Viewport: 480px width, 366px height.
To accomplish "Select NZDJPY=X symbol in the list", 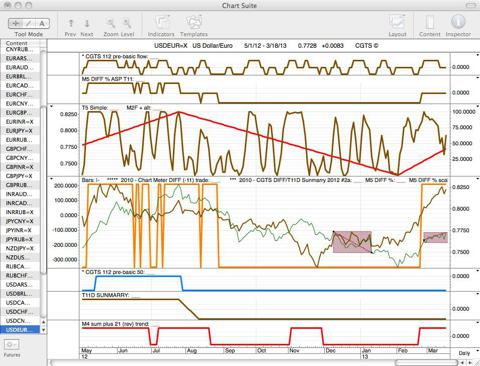I will tap(20, 248).
